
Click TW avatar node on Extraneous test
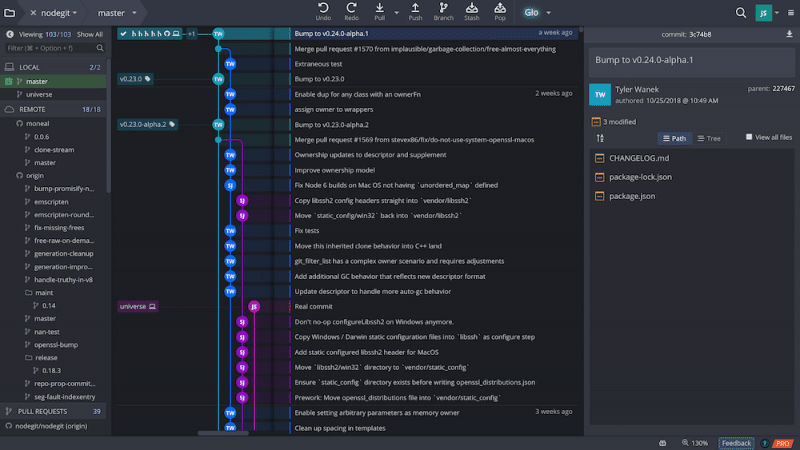point(230,64)
